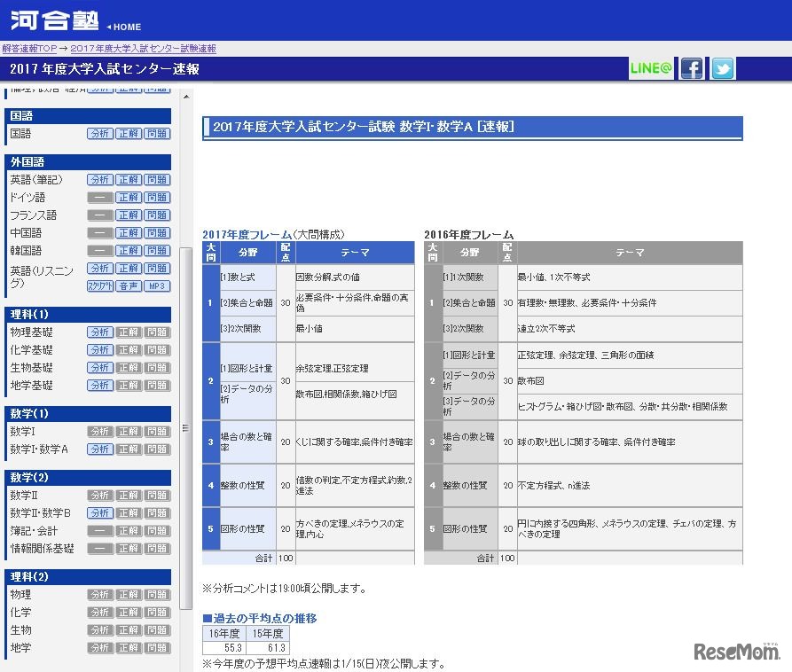
Task: Open 分析 for 数学I・数学A
Action: click(99, 449)
